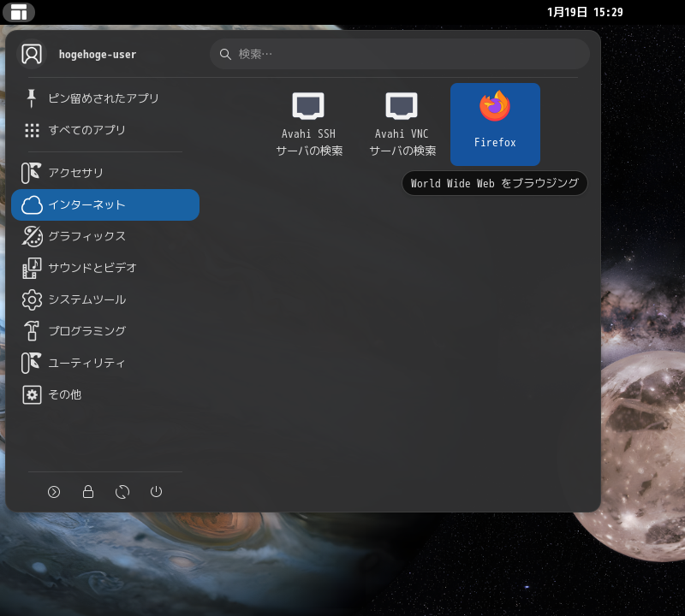685x616 pixels.
Task: Open サウンドとビデオ category
Action: pos(105,268)
